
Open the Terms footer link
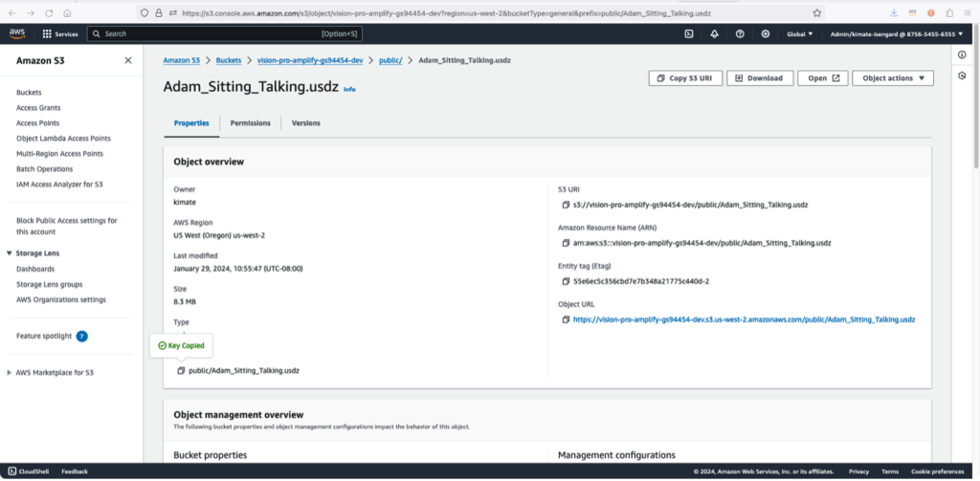click(x=889, y=471)
